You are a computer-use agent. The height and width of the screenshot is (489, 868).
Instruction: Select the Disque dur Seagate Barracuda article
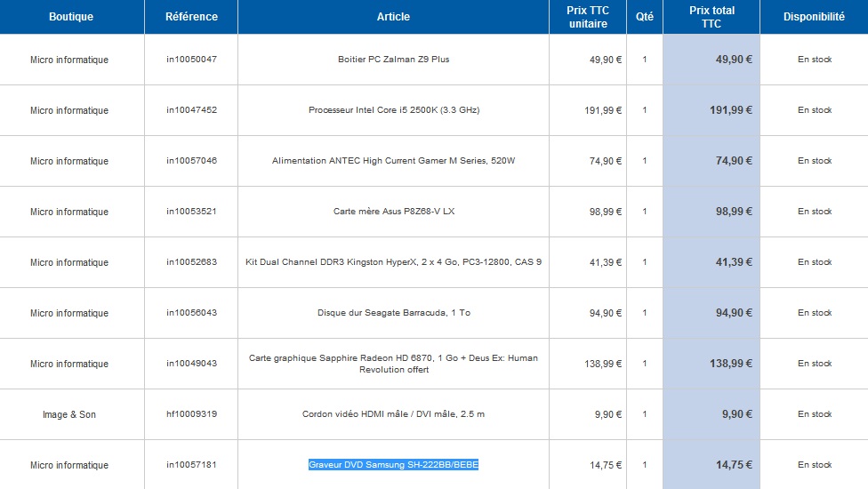[x=393, y=313]
